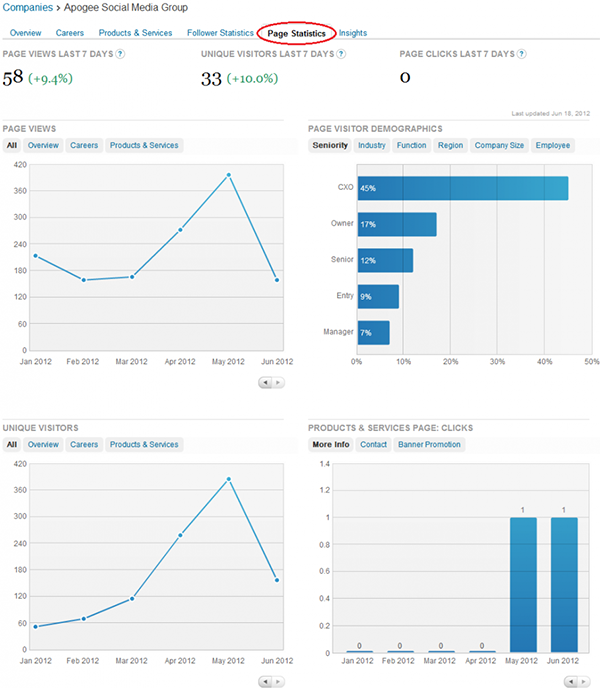Click previous arrow under Page Views chart
The width and height of the screenshot is (600, 688).
coord(265,383)
